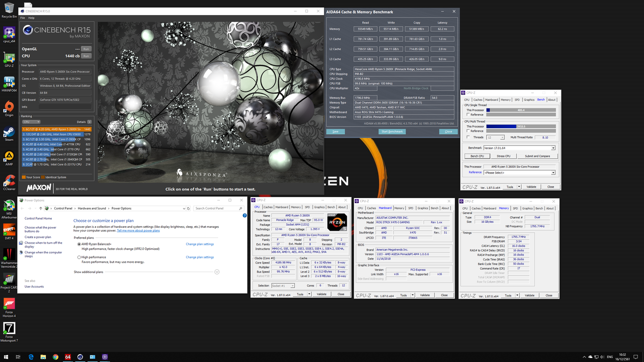Viewport: 644px width, 362px height.
Task: Expand Show additional plans
Action: pyautogui.click(x=217, y=271)
